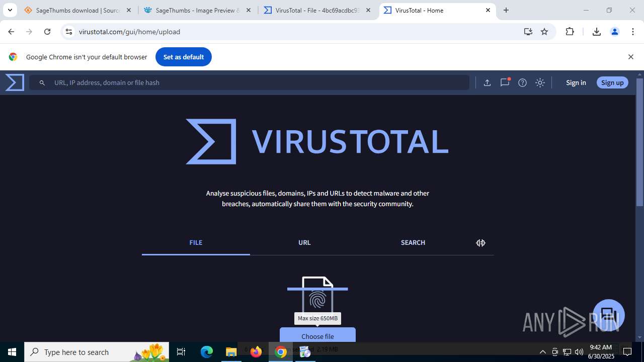Open site information icon in address bar
The image size is (644, 362).
coord(69,32)
